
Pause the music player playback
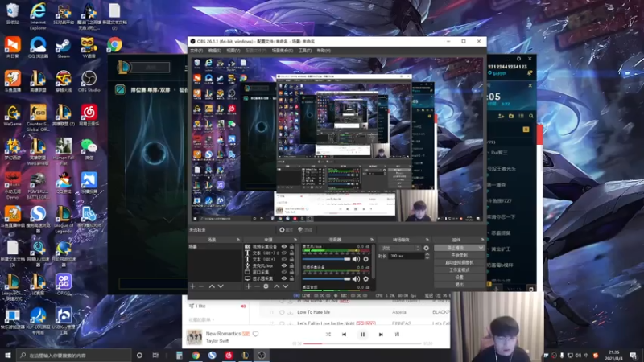(x=363, y=335)
